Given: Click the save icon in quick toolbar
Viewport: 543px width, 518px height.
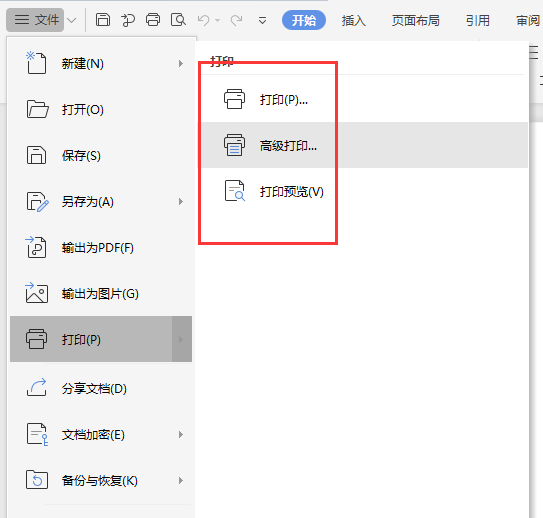Looking at the screenshot, I should (103, 20).
